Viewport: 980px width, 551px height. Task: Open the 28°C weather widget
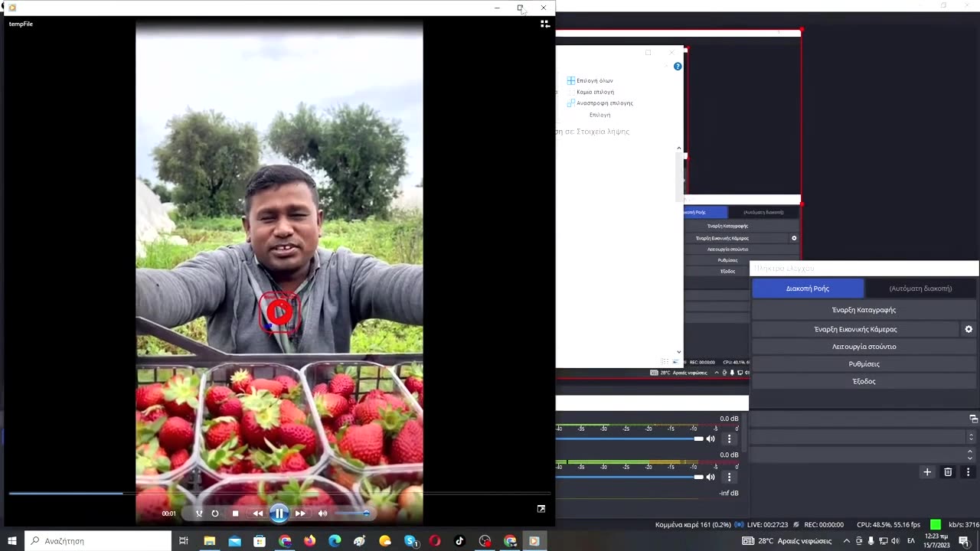[x=787, y=541]
